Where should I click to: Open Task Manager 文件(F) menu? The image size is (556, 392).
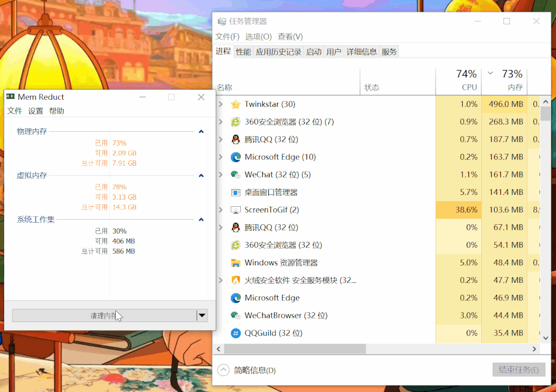(x=228, y=37)
